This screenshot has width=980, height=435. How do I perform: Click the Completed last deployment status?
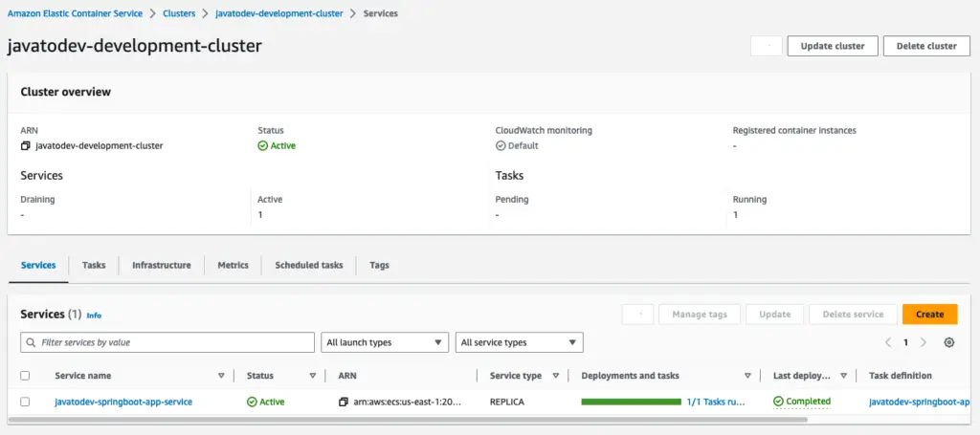[802, 402]
